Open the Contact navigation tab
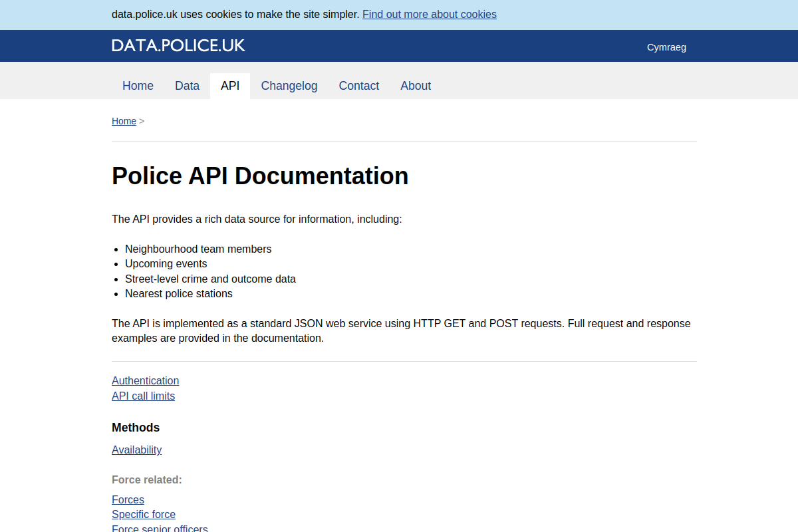The width and height of the screenshot is (798, 532). pyautogui.click(x=359, y=86)
